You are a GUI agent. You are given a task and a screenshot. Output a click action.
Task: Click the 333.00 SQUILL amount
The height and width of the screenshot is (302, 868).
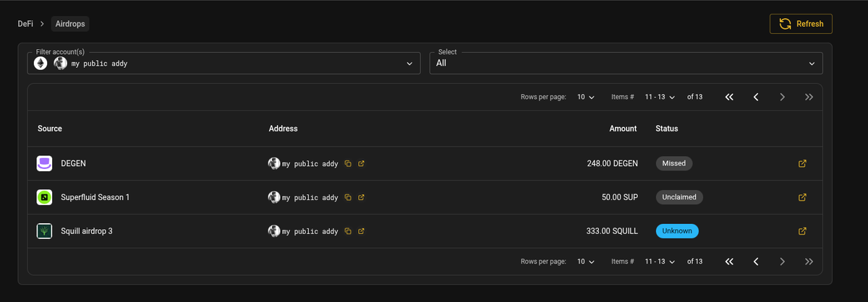pos(612,231)
